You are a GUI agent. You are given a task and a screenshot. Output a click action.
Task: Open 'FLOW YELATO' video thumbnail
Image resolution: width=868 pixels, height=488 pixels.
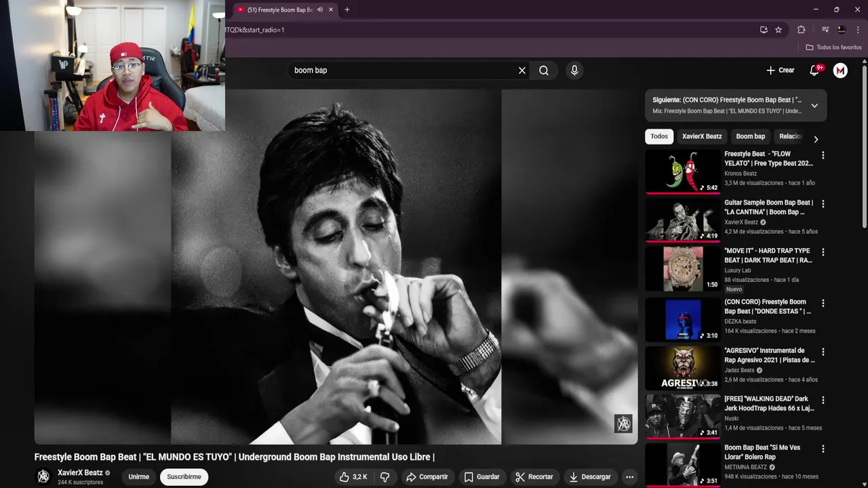682,171
